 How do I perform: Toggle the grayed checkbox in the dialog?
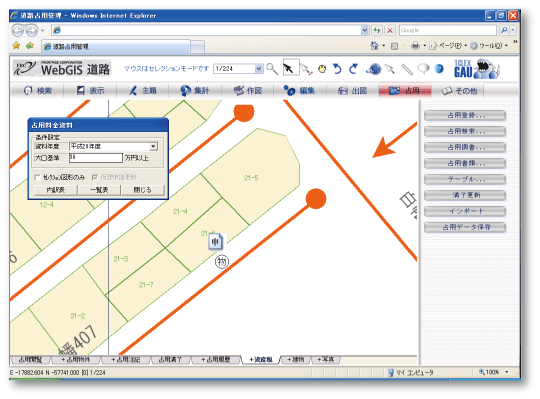point(94,177)
